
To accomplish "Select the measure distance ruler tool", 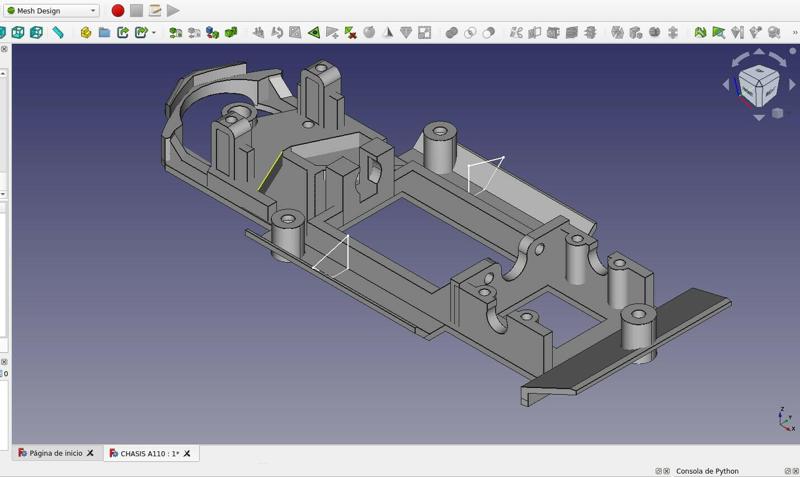I will click(x=58, y=33).
